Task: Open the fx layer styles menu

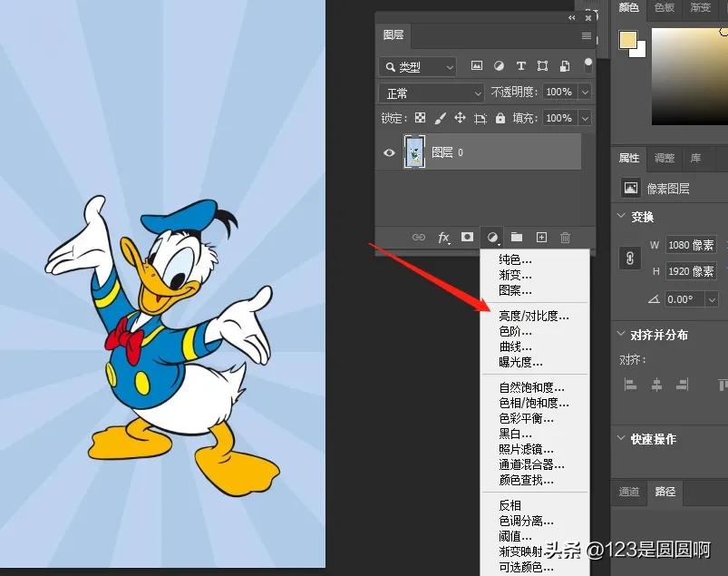Action: (443, 237)
